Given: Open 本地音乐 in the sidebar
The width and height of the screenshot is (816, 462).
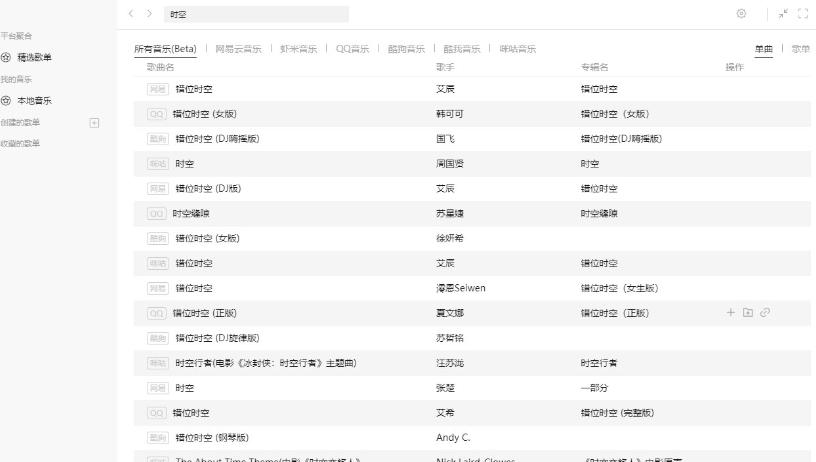Looking at the screenshot, I should [x=34, y=100].
